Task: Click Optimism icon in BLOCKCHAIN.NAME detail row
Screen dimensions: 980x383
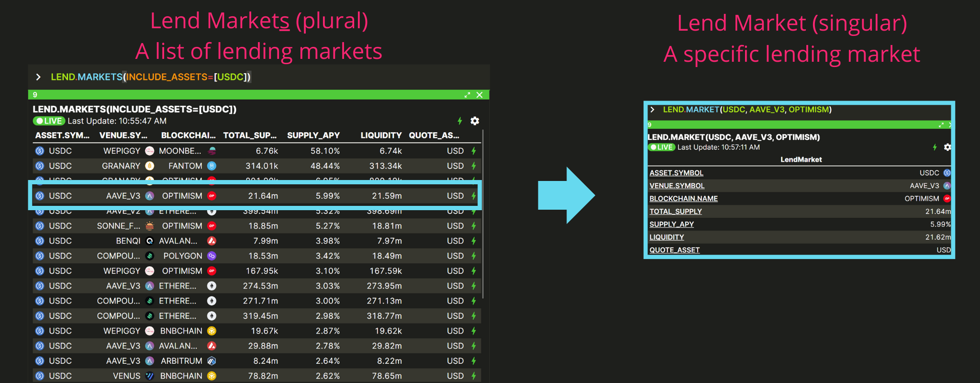Action: (x=947, y=199)
